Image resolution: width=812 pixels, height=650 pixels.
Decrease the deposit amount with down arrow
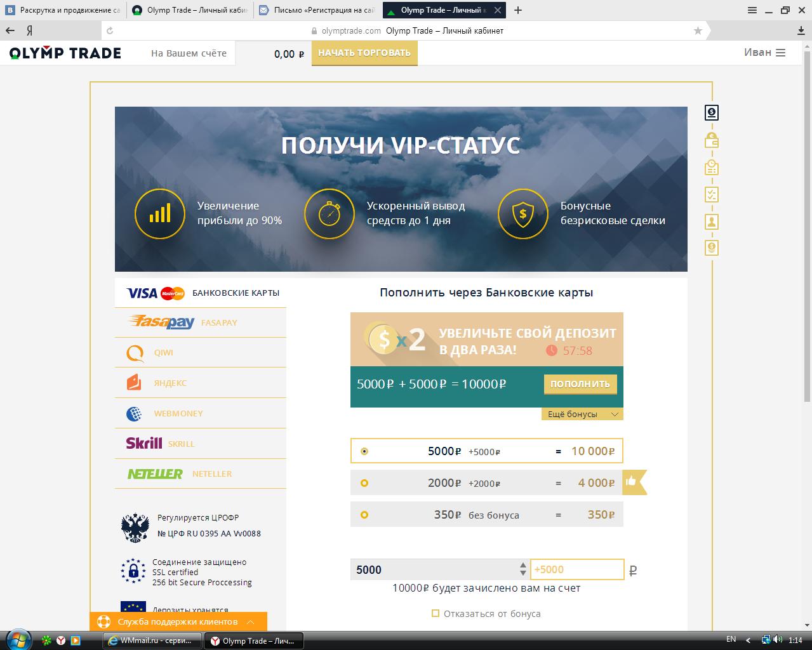tap(523, 573)
